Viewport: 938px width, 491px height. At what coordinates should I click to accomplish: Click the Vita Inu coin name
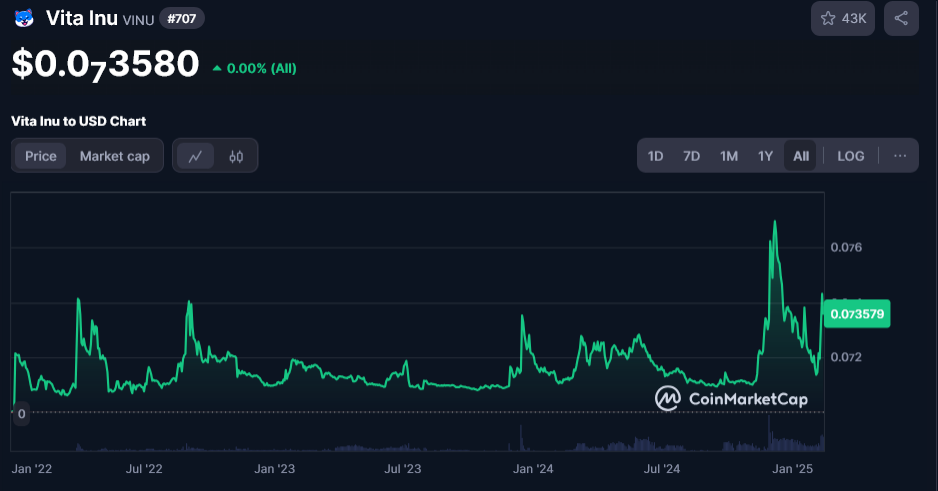point(82,19)
